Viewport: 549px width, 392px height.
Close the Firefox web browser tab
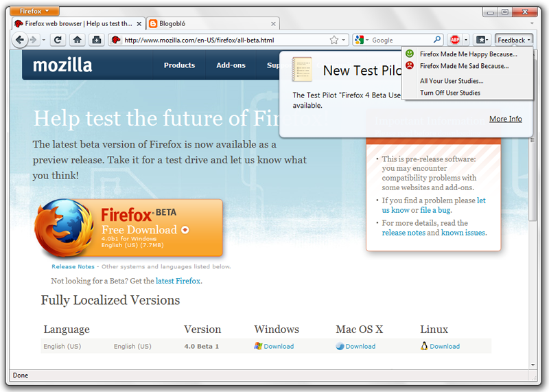click(x=139, y=24)
